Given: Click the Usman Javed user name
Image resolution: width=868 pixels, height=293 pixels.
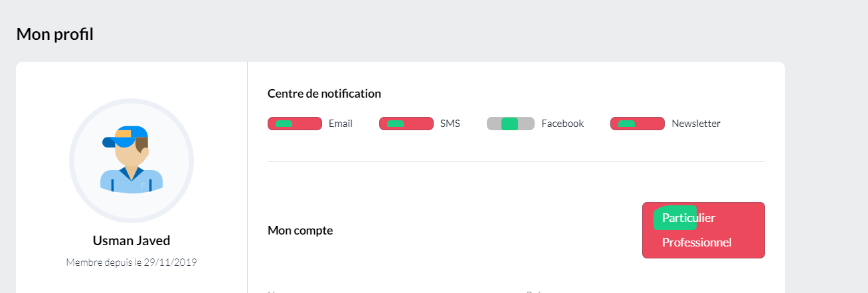Looking at the screenshot, I should coord(131,241).
